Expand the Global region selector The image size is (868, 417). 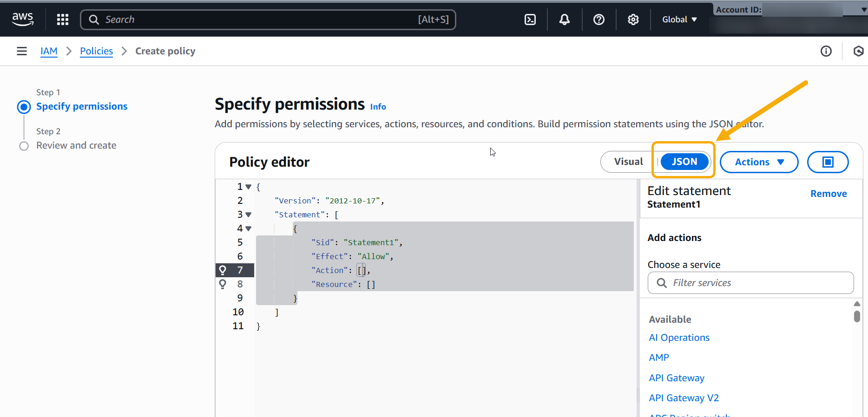click(679, 20)
